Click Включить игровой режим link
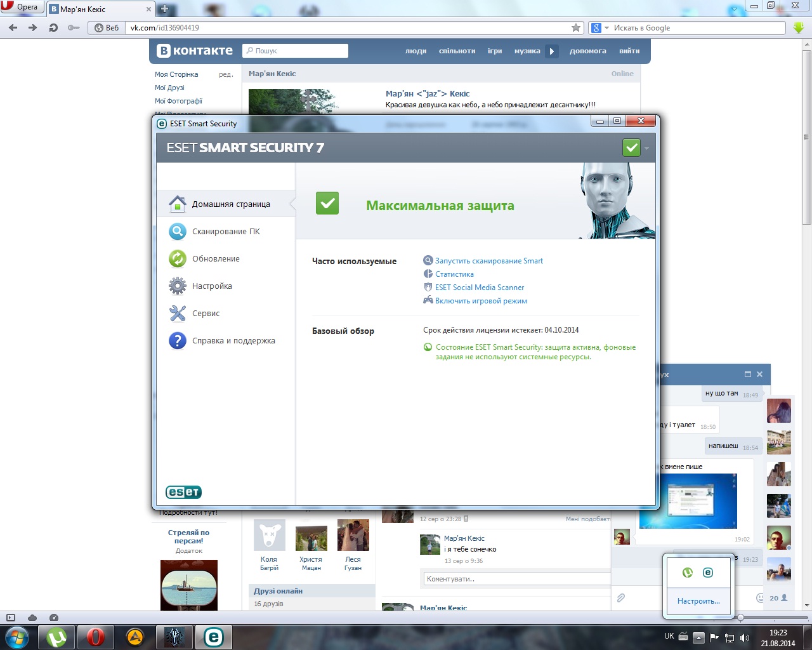The width and height of the screenshot is (812, 650). pyautogui.click(x=481, y=301)
